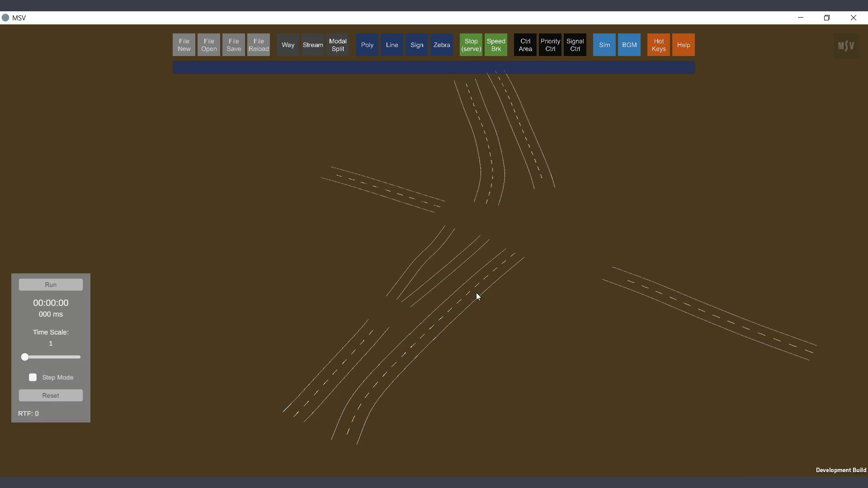Click the File New toolbar button
The image size is (868, 488).
pos(184,45)
